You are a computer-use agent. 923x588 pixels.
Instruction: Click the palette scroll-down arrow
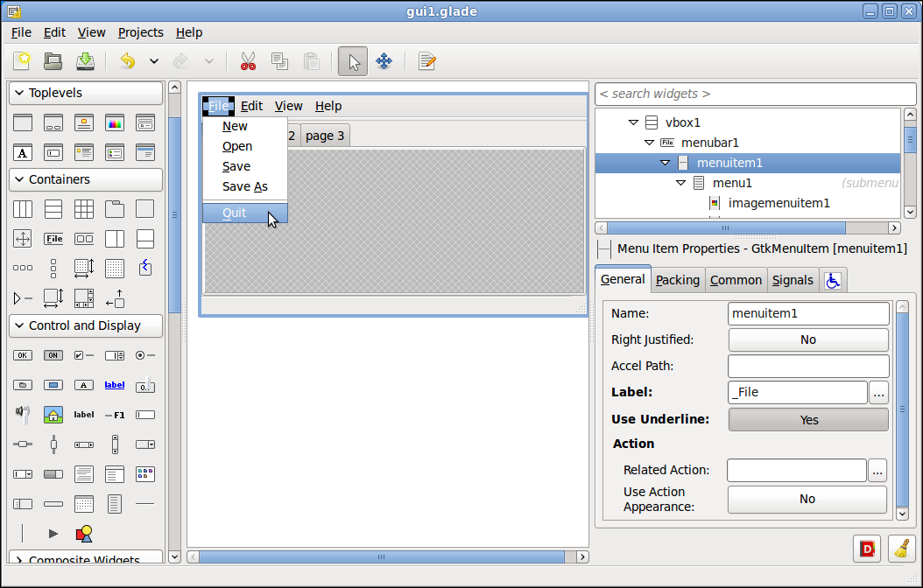[x=174, y=556]
